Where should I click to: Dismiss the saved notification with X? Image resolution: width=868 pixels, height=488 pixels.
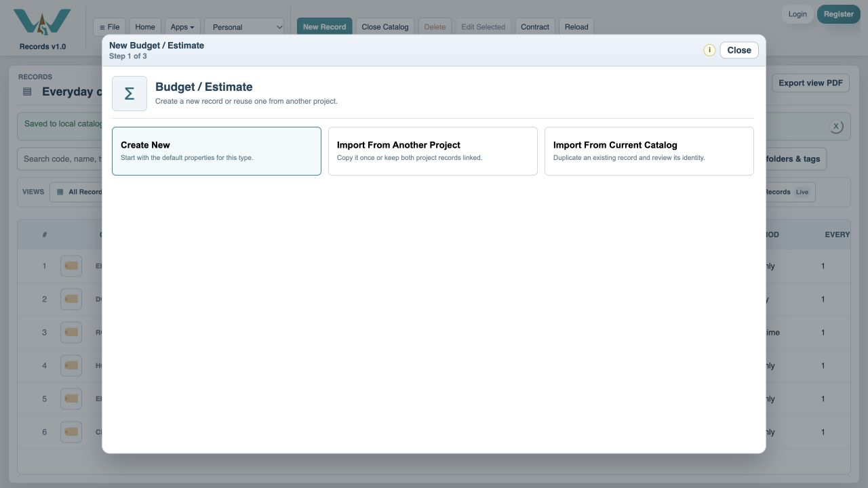[x=836, y=126]
